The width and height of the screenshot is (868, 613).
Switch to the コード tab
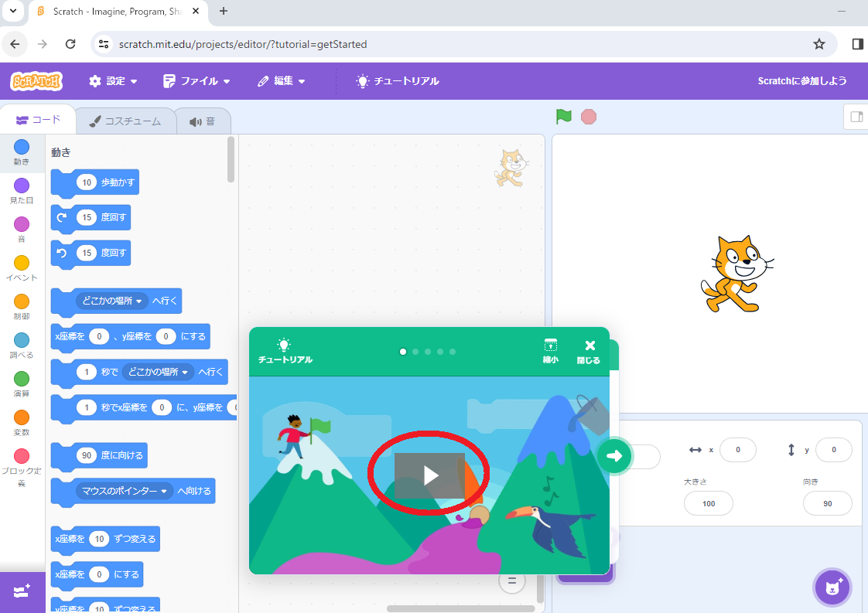pos(38,120)
